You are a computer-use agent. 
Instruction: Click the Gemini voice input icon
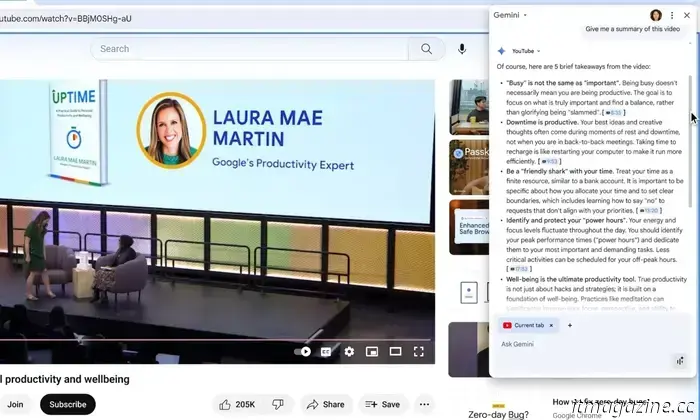(680, 361)
